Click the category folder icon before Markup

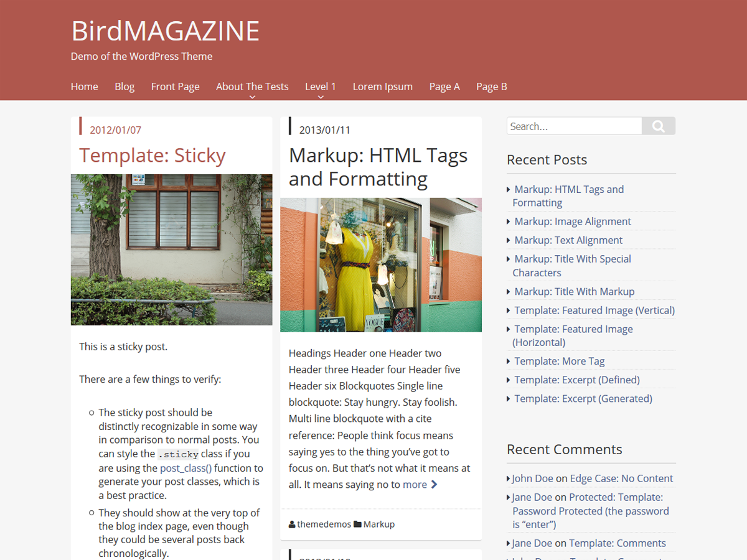pyautogui.click(x=359, y=524)
